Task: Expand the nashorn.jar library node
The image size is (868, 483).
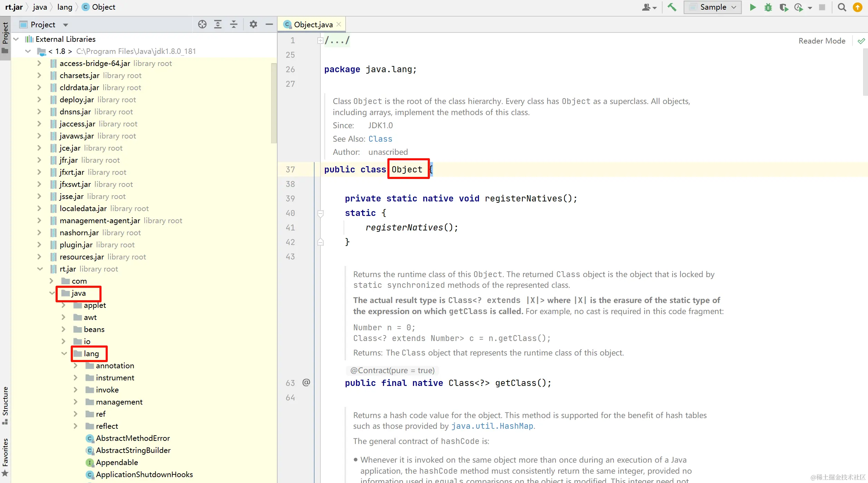Action: (39, 233)
